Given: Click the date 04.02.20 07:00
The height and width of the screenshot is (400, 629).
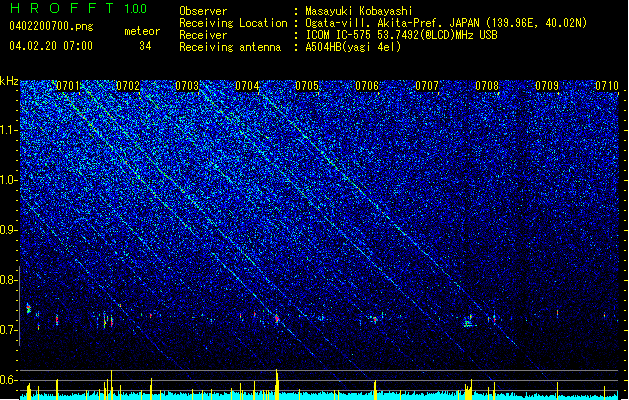Looking at the screenshot, I should point(51,46).
